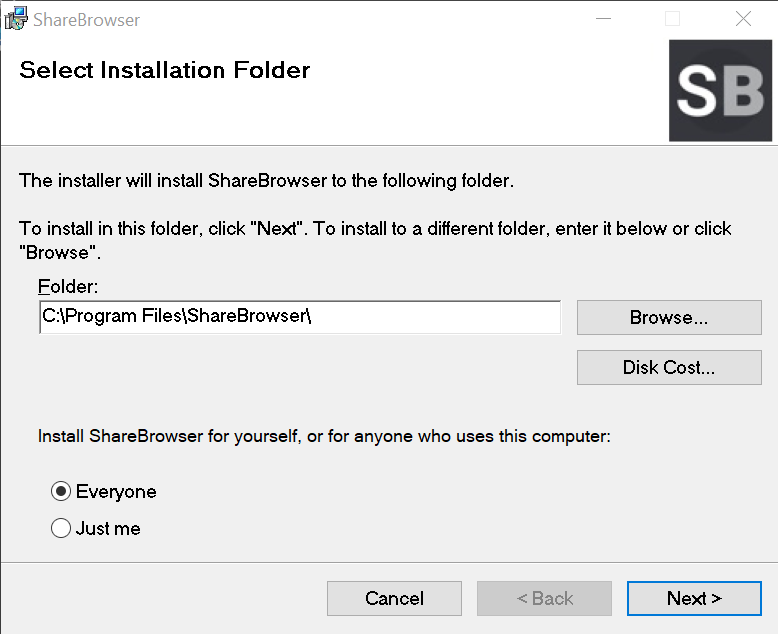Click text "The installer will install ShareBrowser"
This screenshot has height=634, width=778.
tap(173, 181)
